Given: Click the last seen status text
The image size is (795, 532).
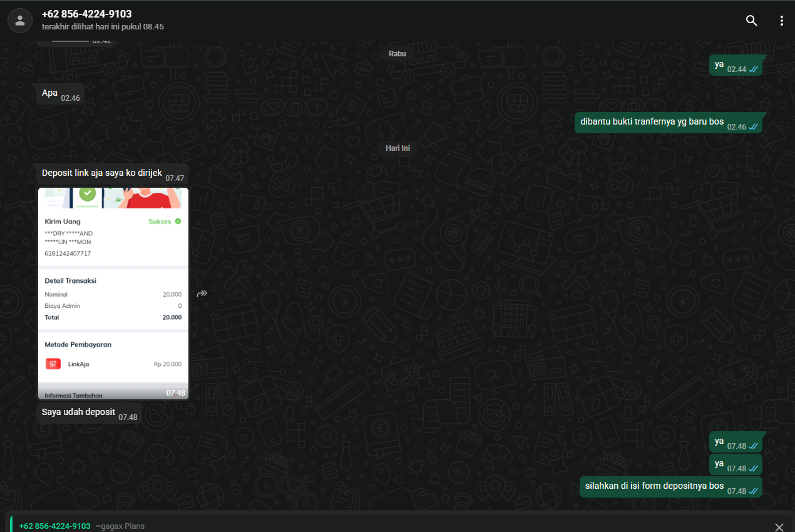Looking at the screenshot, I should [103, 27].
